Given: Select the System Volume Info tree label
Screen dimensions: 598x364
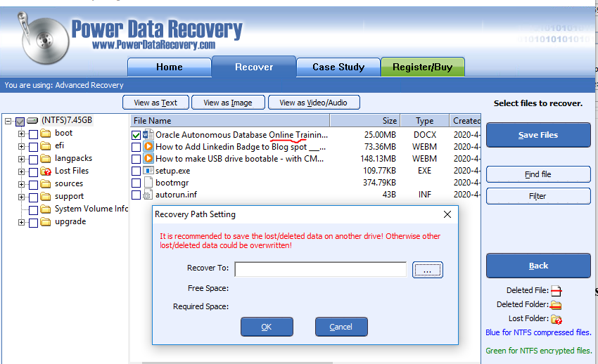Looking at the screenshot, I should click(x=91, y=209).
